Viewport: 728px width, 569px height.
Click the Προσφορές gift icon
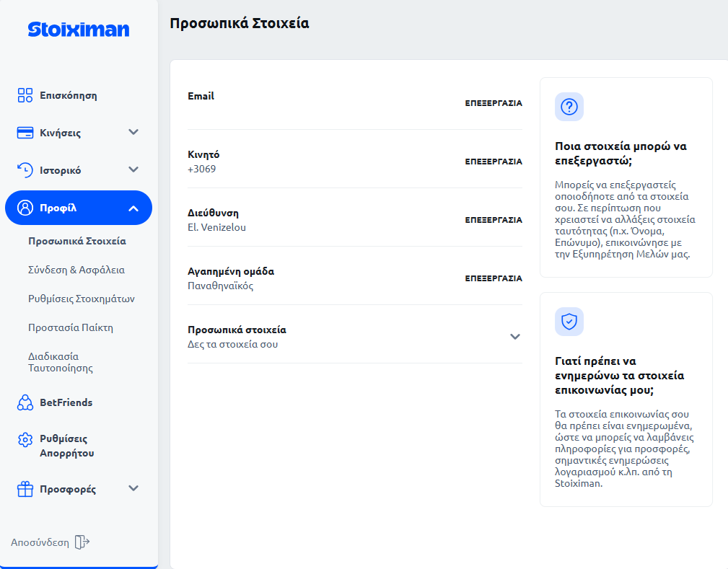click(x=25, y=490)
